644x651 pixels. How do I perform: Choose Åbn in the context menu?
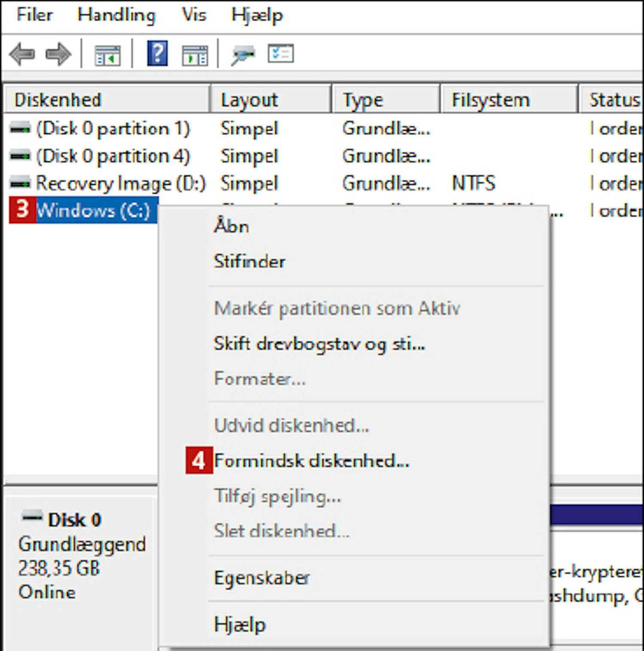pyautogui.click(x=231, y=226)
